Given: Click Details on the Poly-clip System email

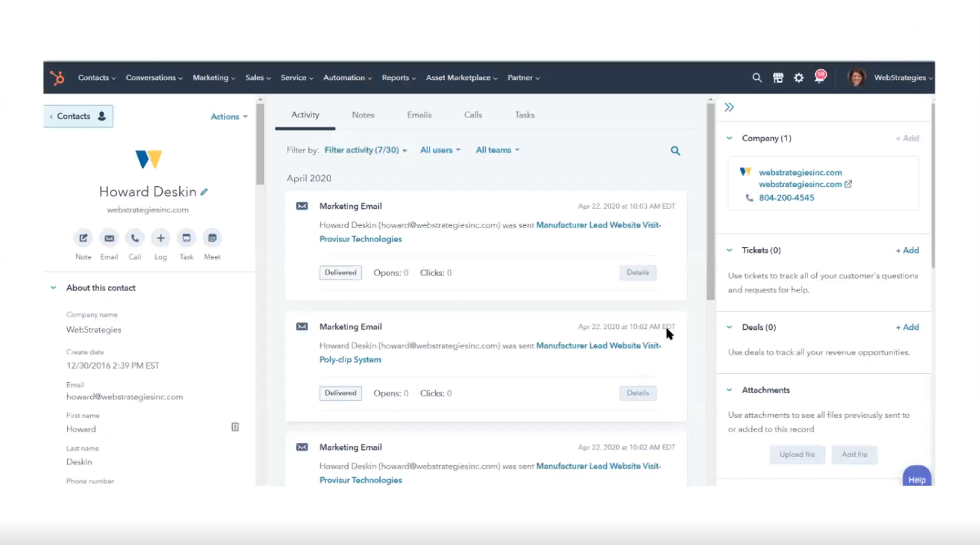Looking at the screenshot, I should pos(638,393).
